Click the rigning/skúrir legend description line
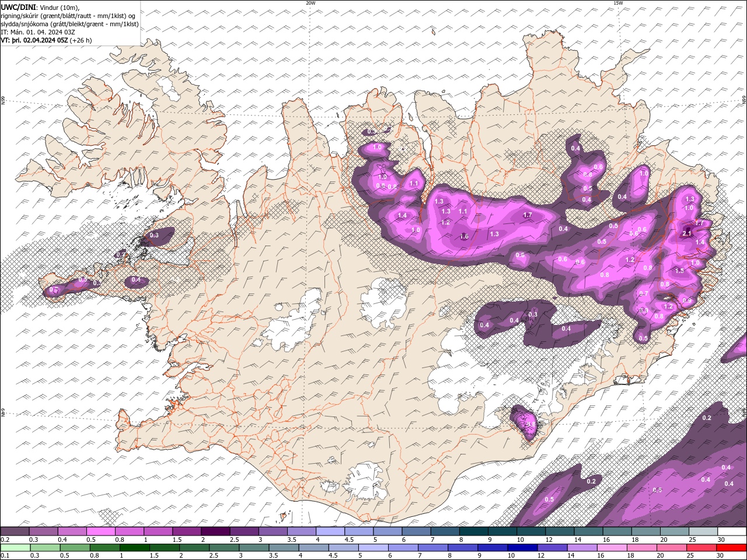The width and height of the screenshot is (747, 560). [69, 16]
